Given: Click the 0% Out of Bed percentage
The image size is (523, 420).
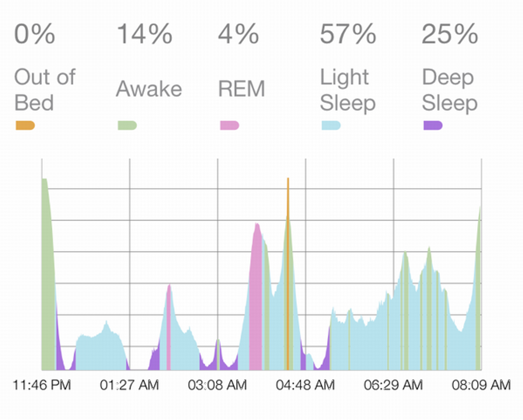Looking at the screenshot, I should (35, 34).
